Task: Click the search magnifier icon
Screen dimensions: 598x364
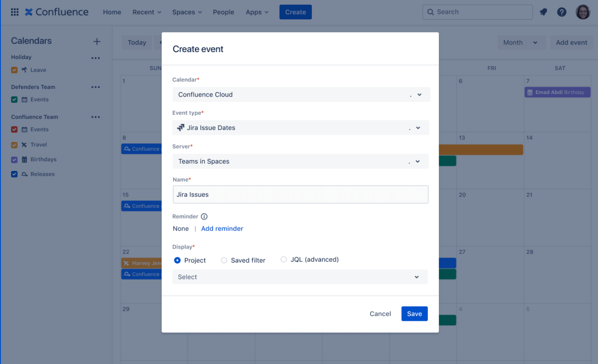Action: tap(430, 12)
